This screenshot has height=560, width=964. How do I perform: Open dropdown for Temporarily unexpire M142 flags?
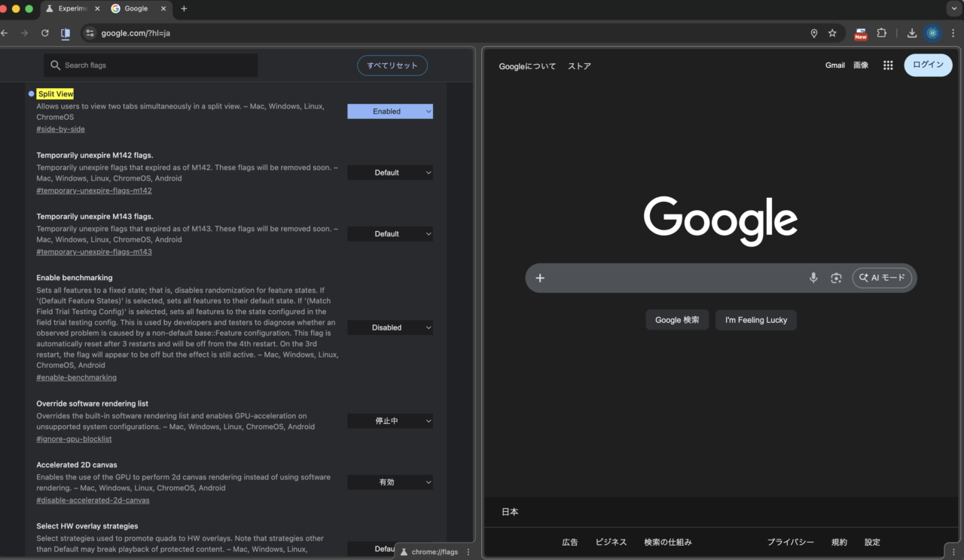click(x=389, y=172)
